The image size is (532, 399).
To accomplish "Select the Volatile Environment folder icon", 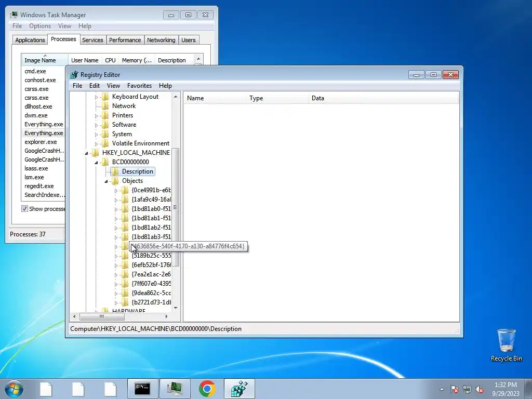I will coord(105,143).
